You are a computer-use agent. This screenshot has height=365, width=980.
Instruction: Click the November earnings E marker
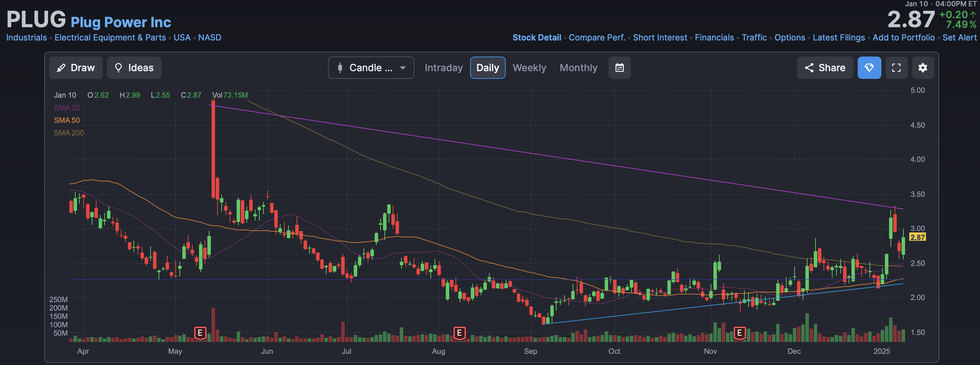point(739,333)
